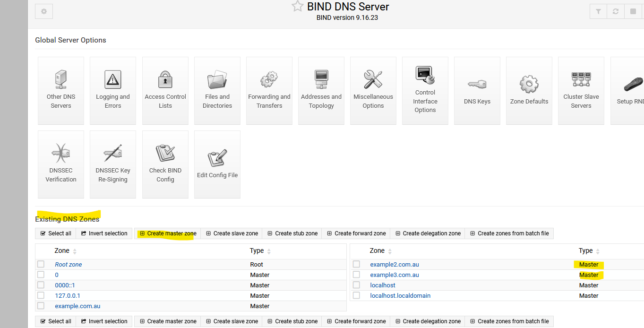Open Miscellaneous Options

pyautogui.click(x=373, y=91)
